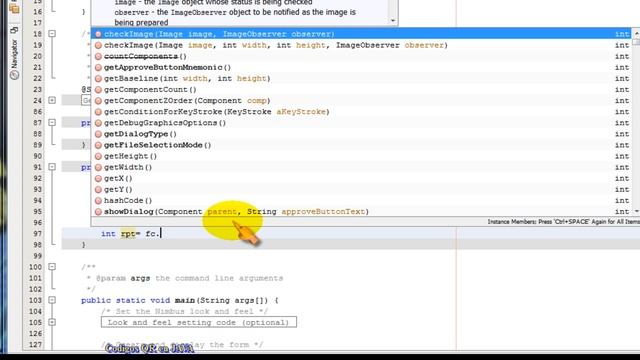Collapse main method fold at line 103
This screenshot has height=360, width=640.
[x=52, y=300]
